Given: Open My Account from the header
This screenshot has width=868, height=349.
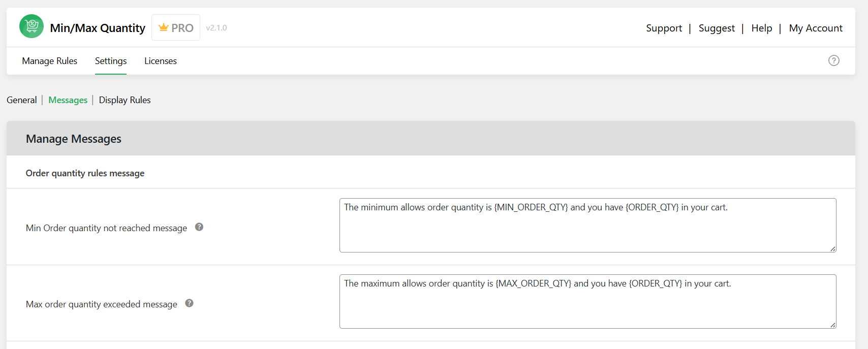Looking at the screenshot, I should point(816,28).
